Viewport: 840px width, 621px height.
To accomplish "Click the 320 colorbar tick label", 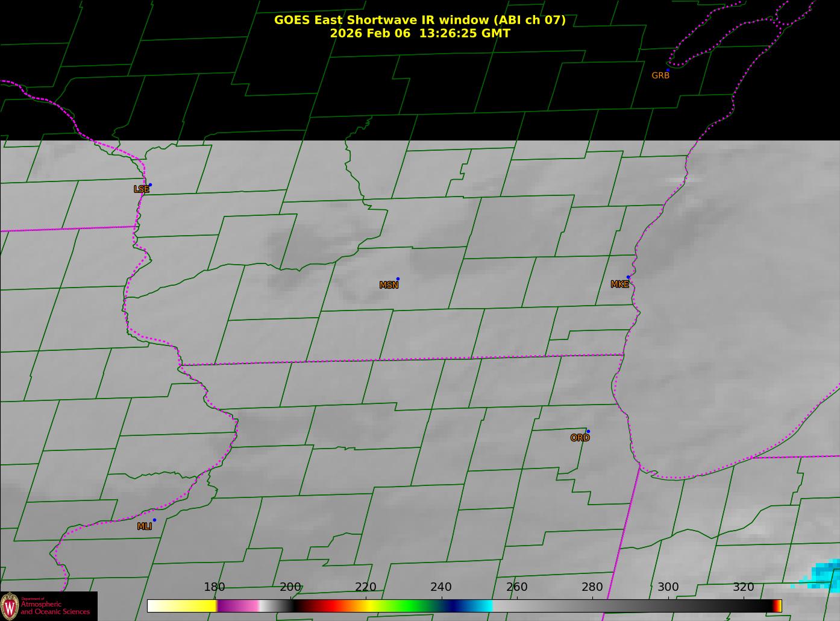I will click(x=744, y=587).
